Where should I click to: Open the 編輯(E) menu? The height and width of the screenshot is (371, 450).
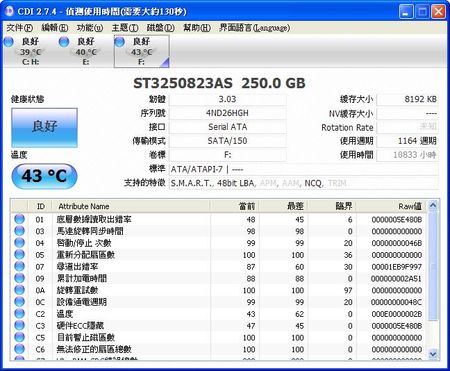(55, 28)
